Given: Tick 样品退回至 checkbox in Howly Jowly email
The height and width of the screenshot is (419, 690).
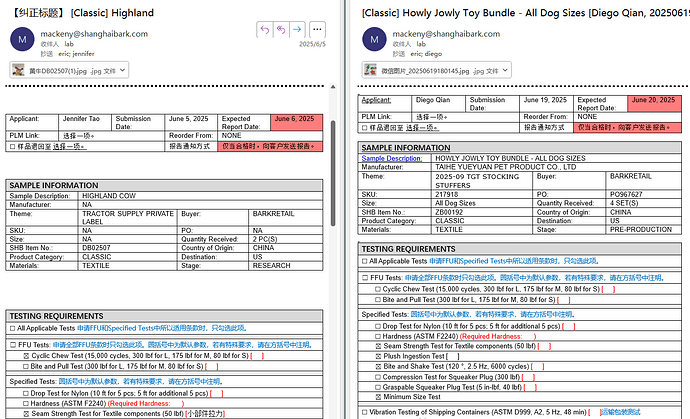Looking at the screenshot, I should coord(364,128).
